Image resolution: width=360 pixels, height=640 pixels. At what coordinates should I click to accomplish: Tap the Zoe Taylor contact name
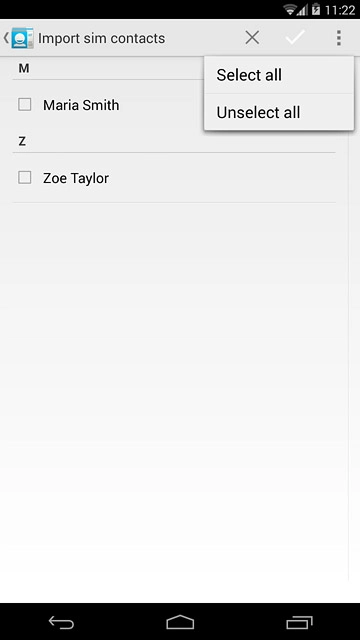76,178
